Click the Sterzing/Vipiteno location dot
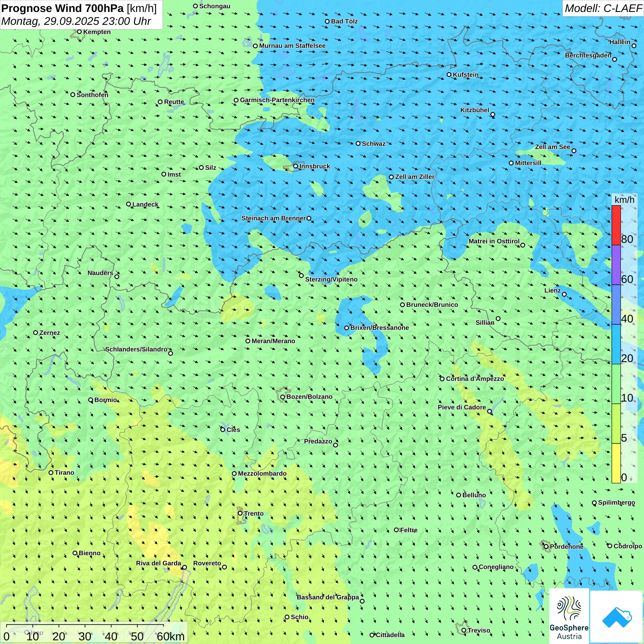The image size is (644, 644). pyautogui.click(x=302, y=276)
